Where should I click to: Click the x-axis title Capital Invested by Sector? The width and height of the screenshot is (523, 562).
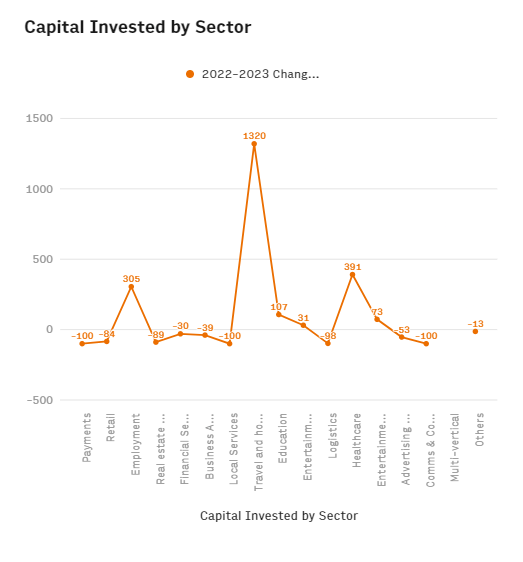[x=279, y=516]
